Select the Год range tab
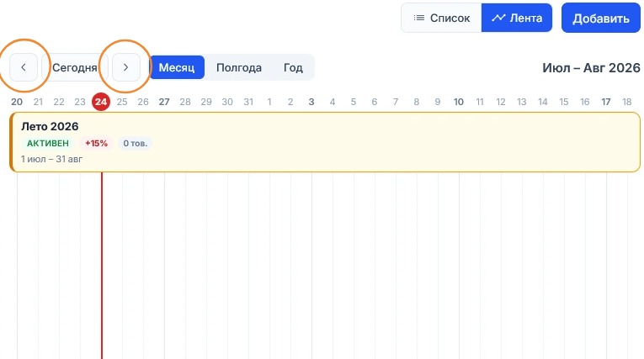The height and width of the screenshot is (359, 644). (x=293, y=67)
